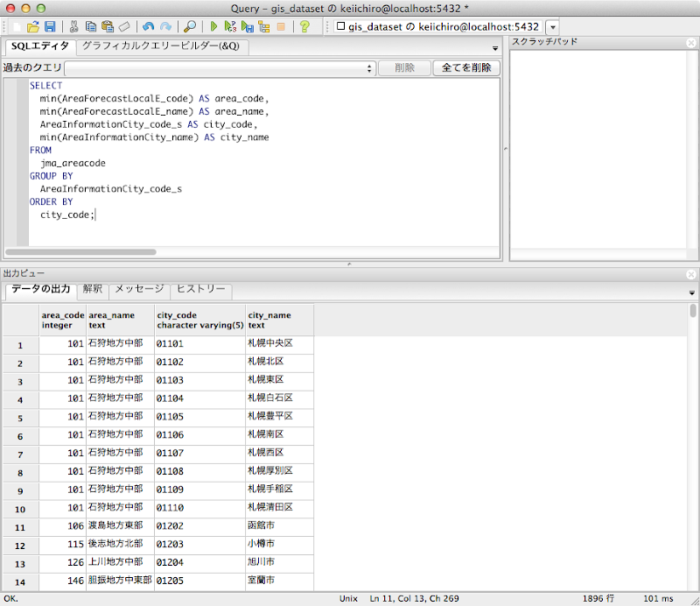Switch to the グラフィカルクエリービルダー tab
The height and width of the screenshot is (606, 700).
(160, 46)
